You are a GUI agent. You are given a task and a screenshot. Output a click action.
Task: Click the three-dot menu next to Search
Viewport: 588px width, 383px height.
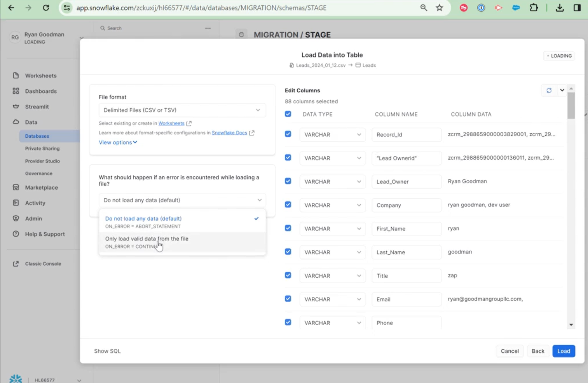tap(208, 28)
